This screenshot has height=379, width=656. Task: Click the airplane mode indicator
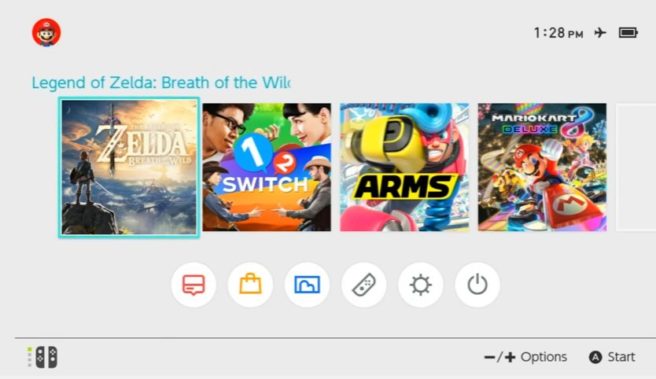600,33
